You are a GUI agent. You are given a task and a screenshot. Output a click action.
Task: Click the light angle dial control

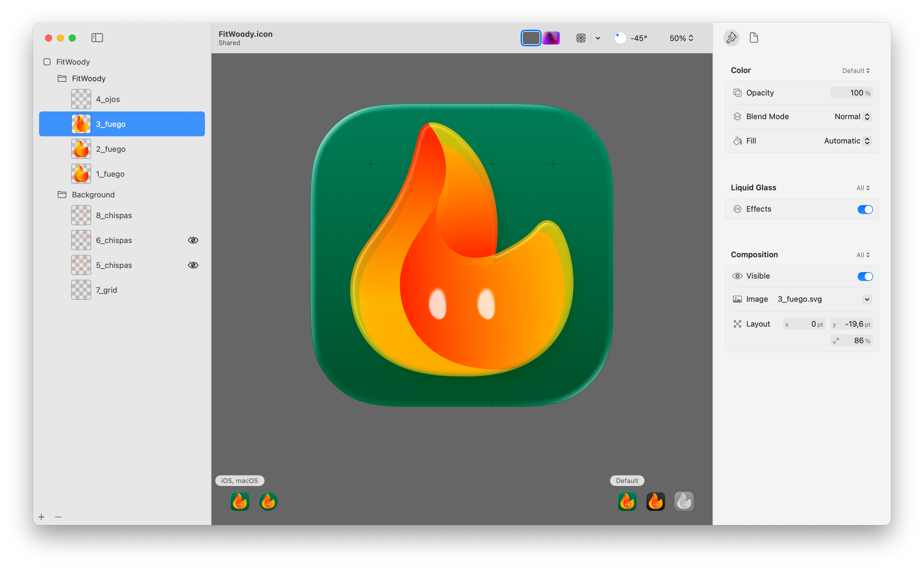(x=620, y=38)
